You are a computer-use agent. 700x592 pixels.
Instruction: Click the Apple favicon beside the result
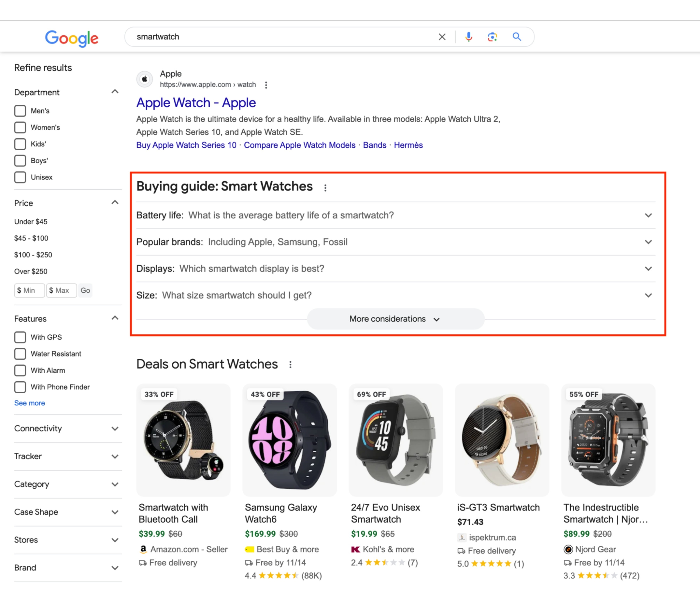145,79
